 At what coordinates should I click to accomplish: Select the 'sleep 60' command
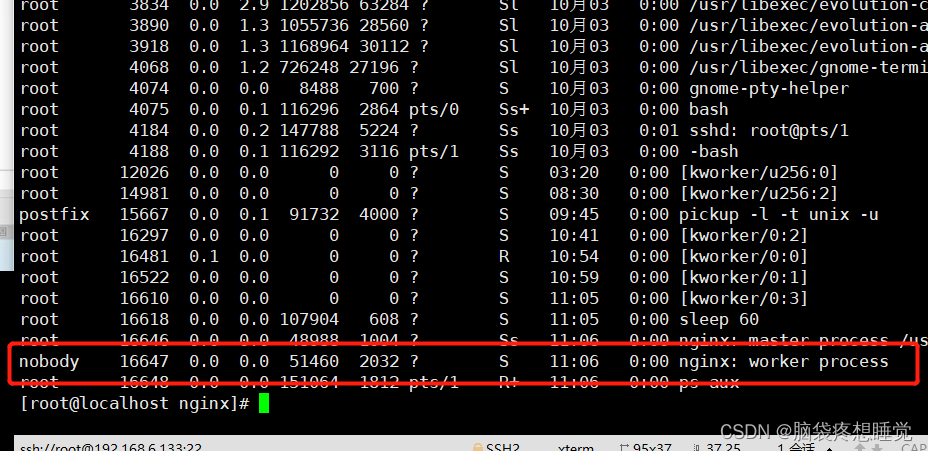[718, 320]
